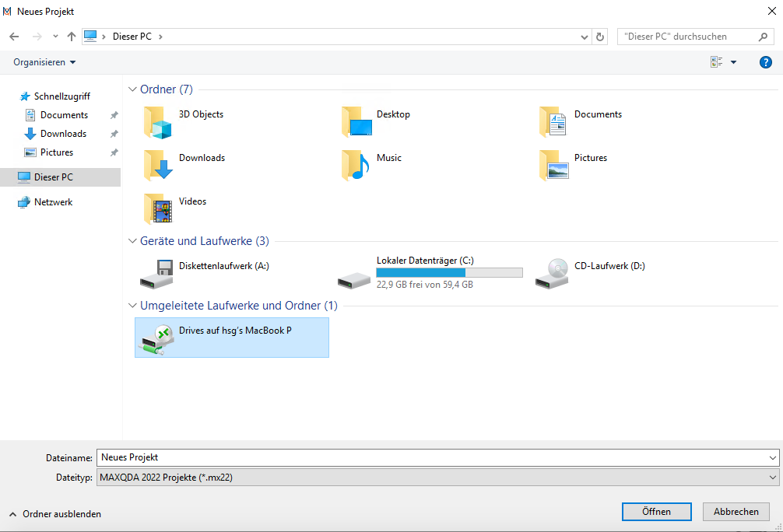Select Diskettenlaufwerk (A:) drive

(x=223, y=266)
